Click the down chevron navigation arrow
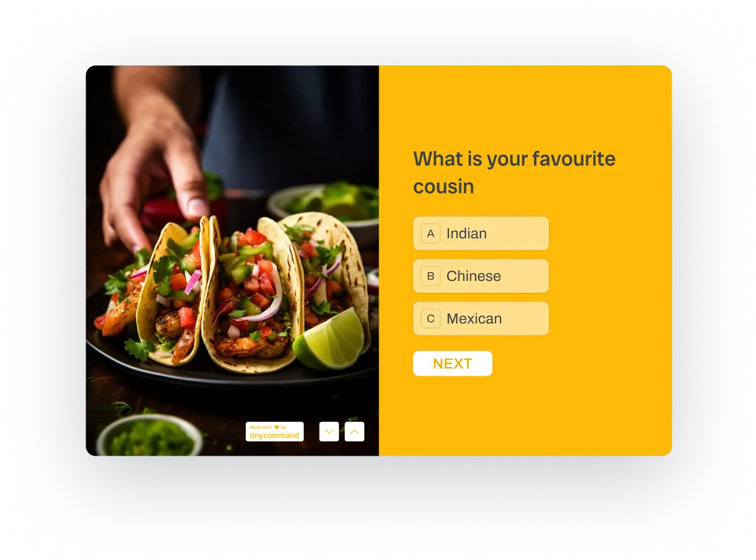 (x=329, y=432)
